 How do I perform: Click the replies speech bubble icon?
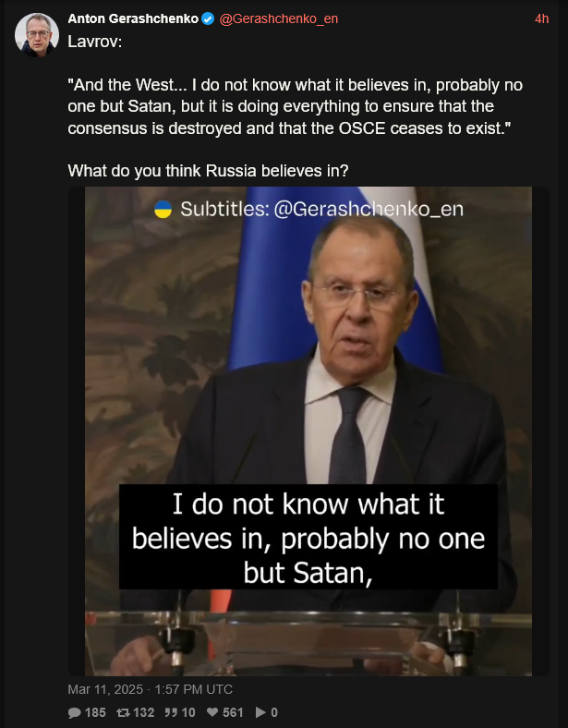coord(74,712)
